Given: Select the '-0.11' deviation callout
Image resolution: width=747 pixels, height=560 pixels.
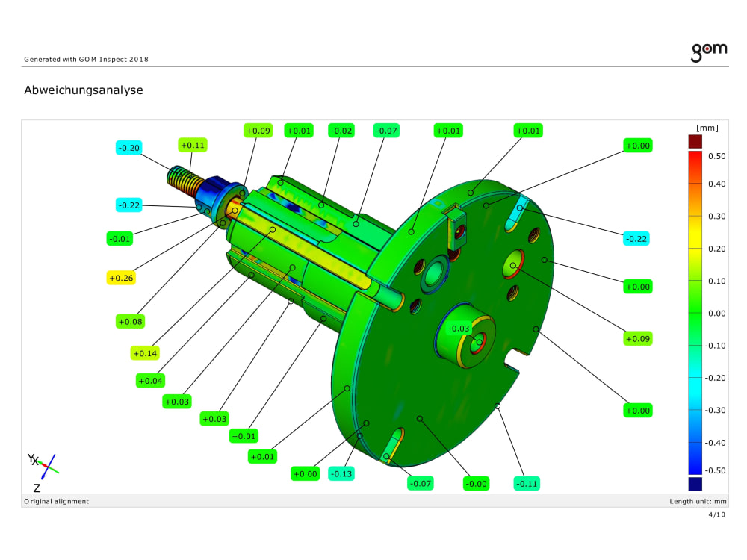Looking at the screenshot, I should (x=527, y=484).
